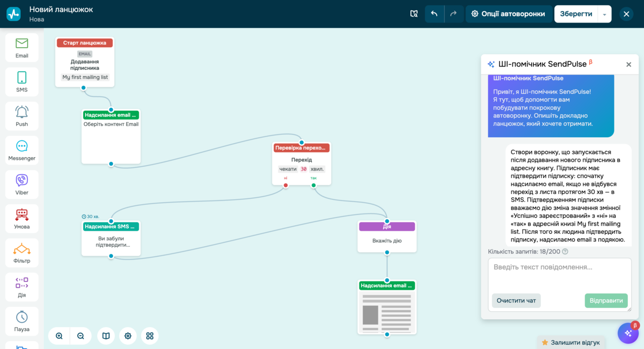Click the '30 хв.' delay label above SMS node

[91, 217]
